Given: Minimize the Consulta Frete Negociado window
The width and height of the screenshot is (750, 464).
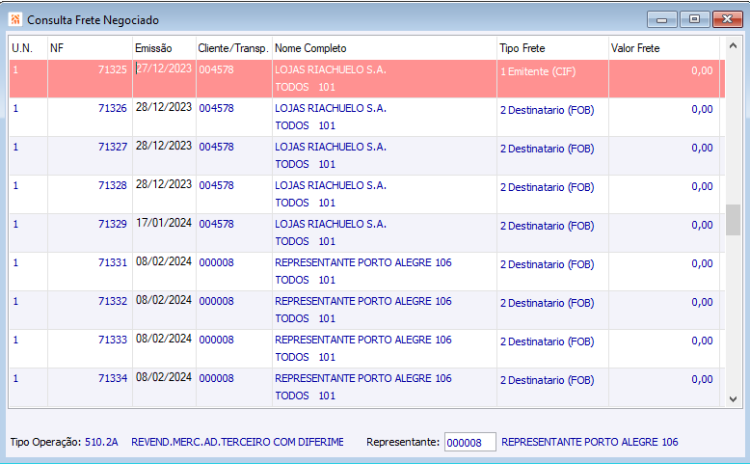Looking at the screenshot, I should click(662, 20).
